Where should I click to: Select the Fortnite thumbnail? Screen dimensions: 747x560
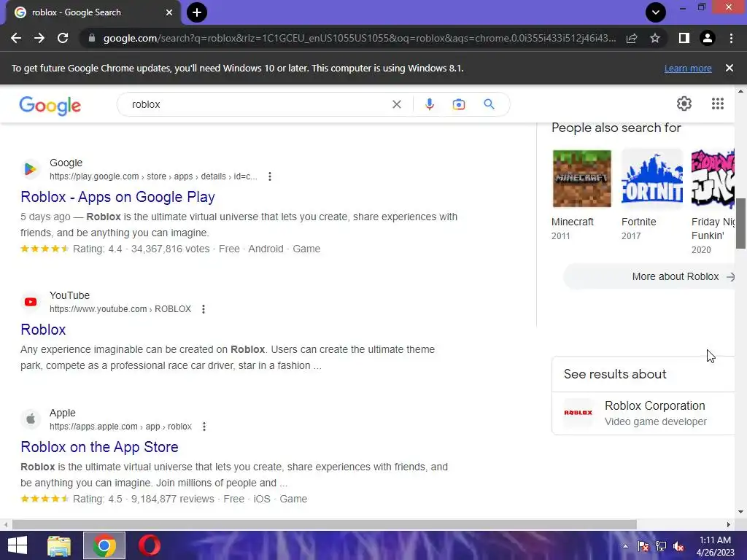tap(651, 179)
